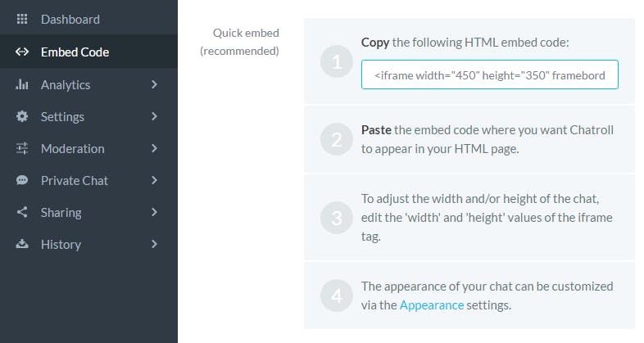
Task: Click the Embed Code brackets icon
Action: coord(22,52)
